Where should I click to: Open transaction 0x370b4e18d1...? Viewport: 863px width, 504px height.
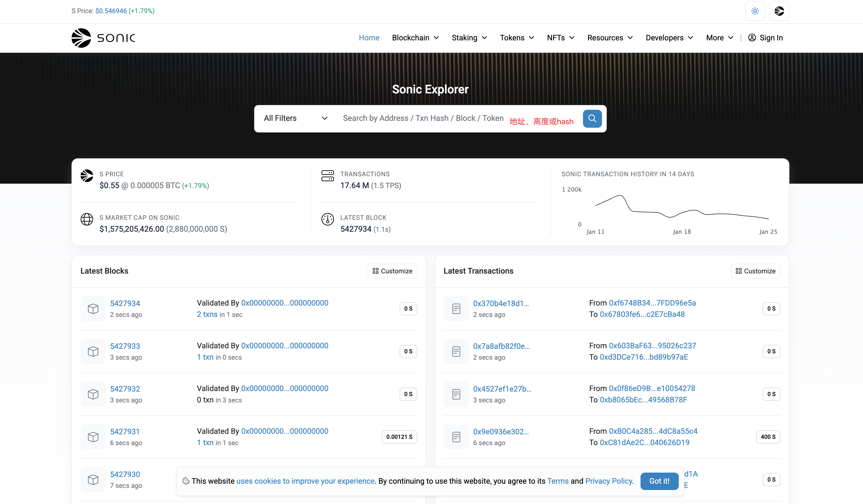pos(501,303)
